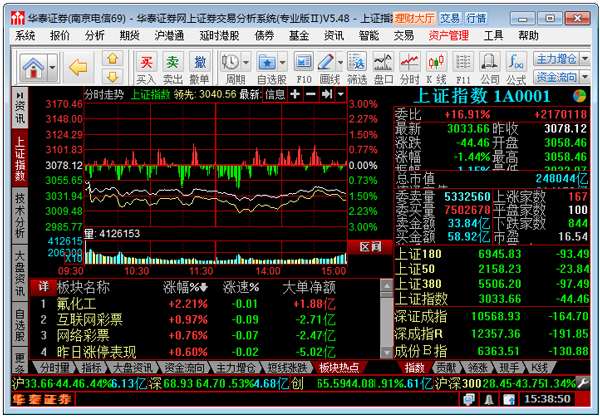Open the 卖出 sell tool
This screenshot has width=600, height=417.
pyautogui.click(x=173, y=68)
